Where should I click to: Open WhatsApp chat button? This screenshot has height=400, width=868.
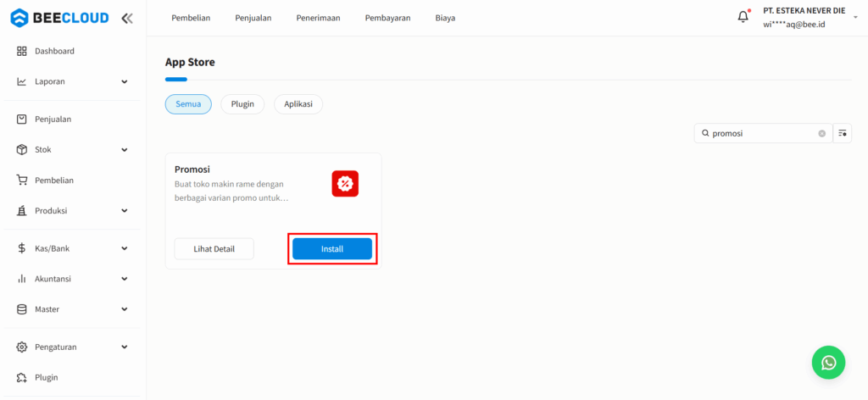point(828,363)
